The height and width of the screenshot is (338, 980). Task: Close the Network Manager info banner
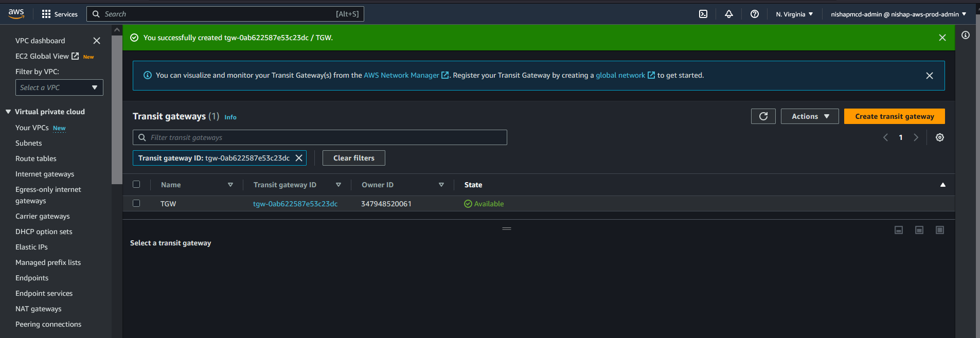[x=929, y=76]
